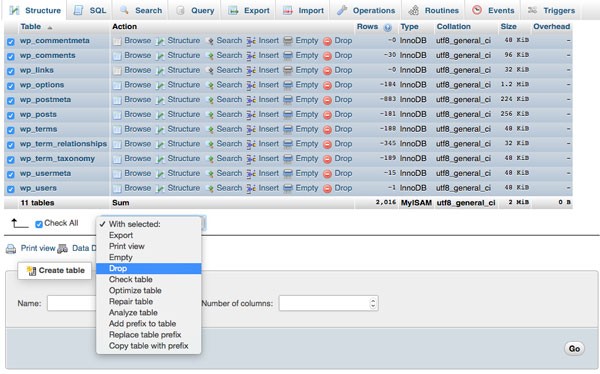This screenshot has height=374, width=600.
Task: Click the Print view printer icon
Action: click(11, 249)
